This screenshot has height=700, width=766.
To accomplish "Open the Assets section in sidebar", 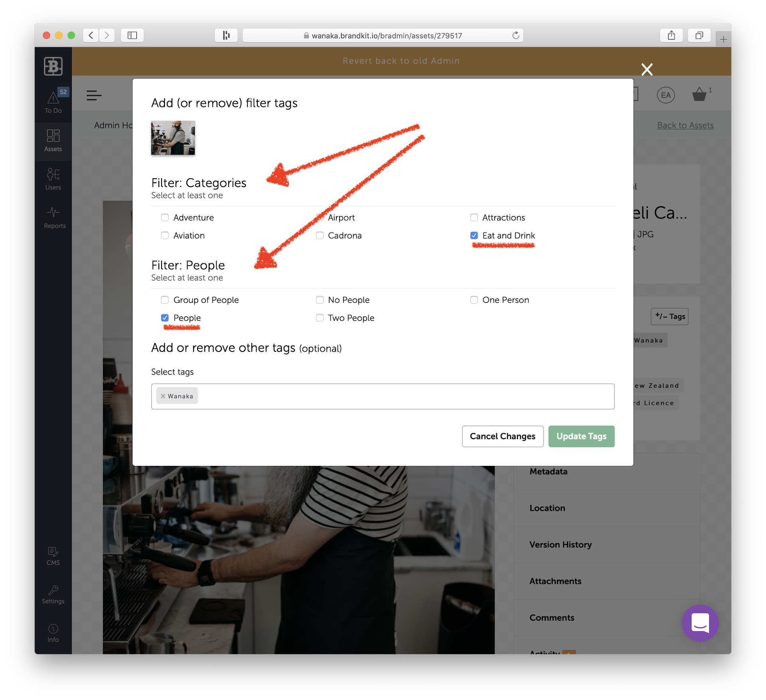I will 53,140.
